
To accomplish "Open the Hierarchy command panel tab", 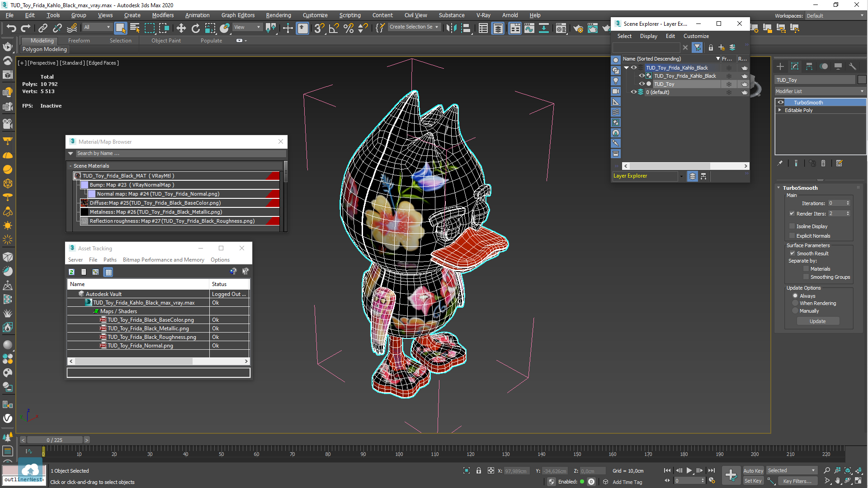I will [809, 66].
